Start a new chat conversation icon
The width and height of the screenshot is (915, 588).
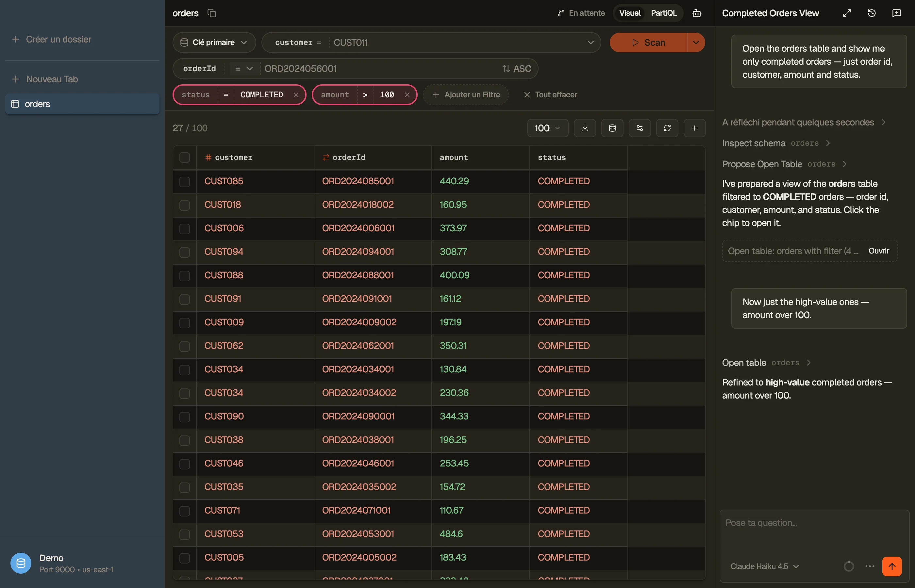896,13
